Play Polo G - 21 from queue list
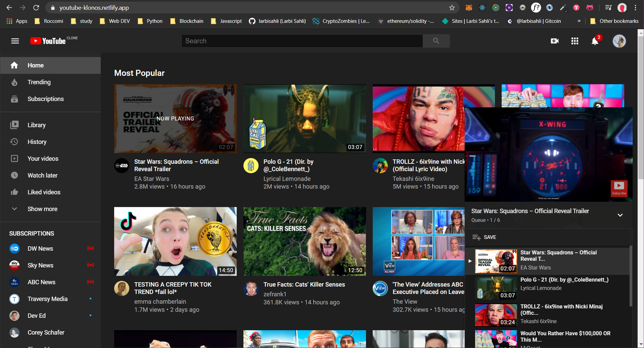 pos(547,288)
